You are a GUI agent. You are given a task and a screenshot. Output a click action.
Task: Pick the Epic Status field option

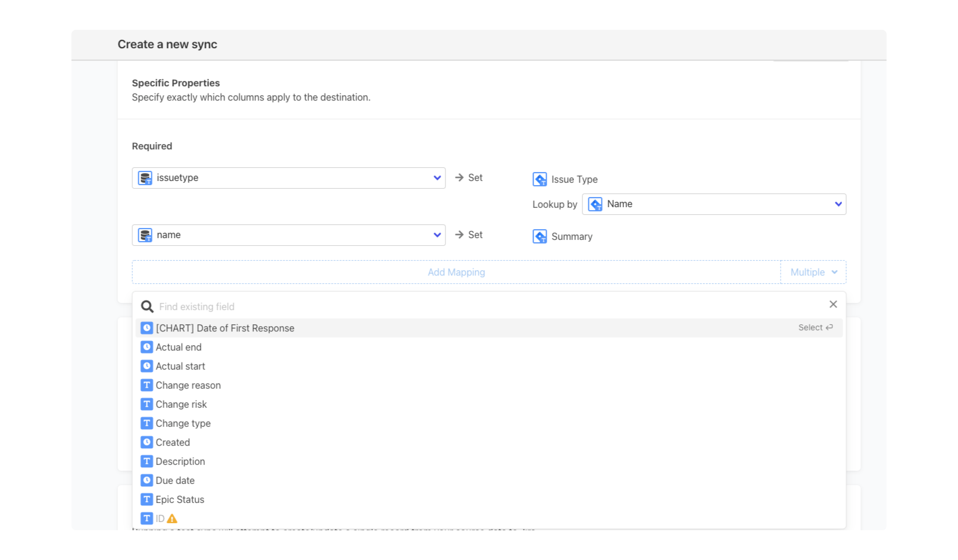[x=180, y=499]
